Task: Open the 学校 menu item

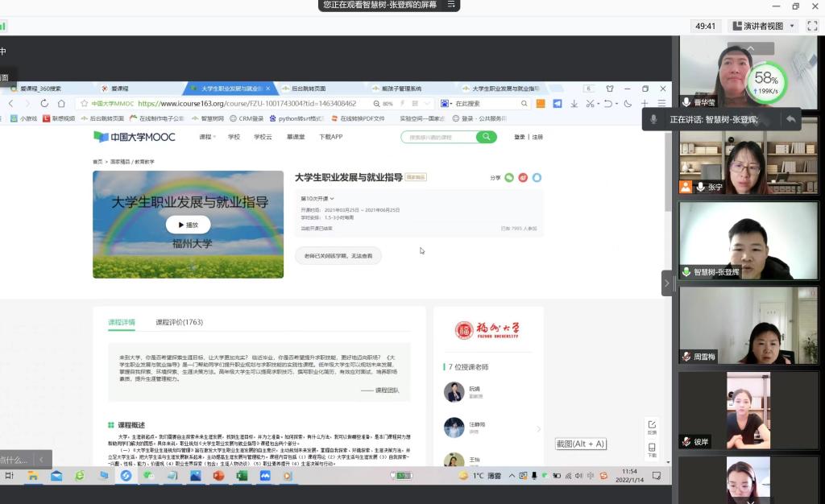Action: tap(234, 137)
